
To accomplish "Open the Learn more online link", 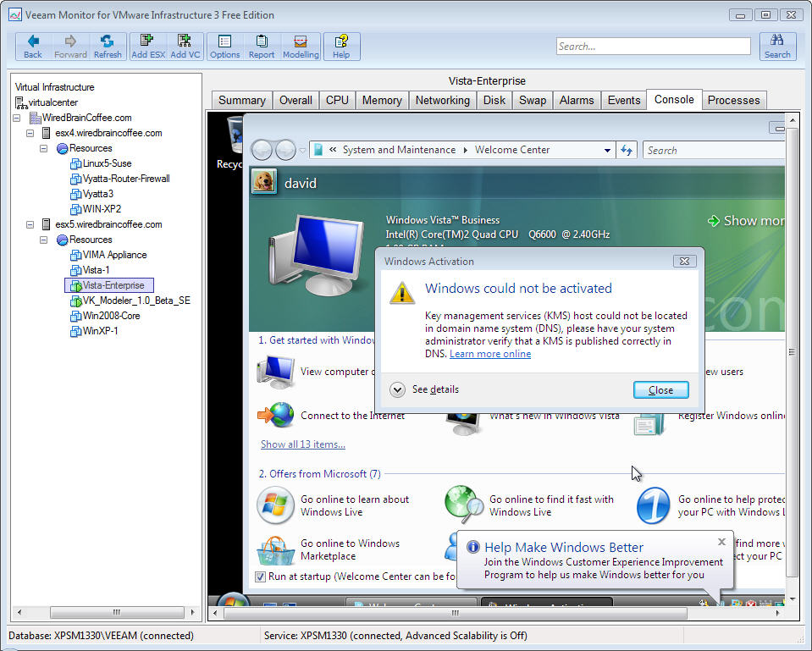I will click(490, 354).
